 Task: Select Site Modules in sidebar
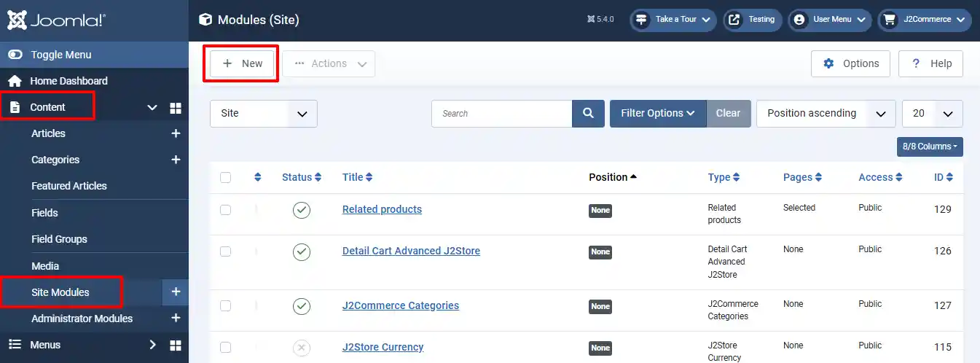(60, 292)
